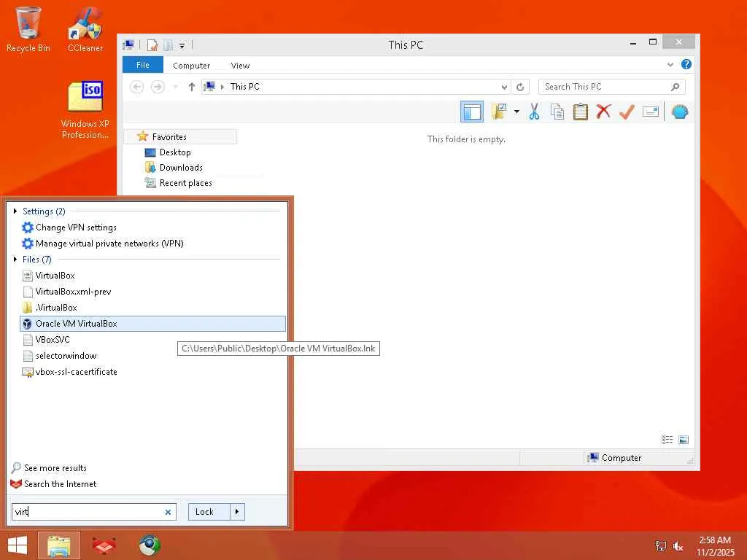Open the .VirtualBox folder result
This screenshot has height=560, width=747.
click(x=56, y=308)
